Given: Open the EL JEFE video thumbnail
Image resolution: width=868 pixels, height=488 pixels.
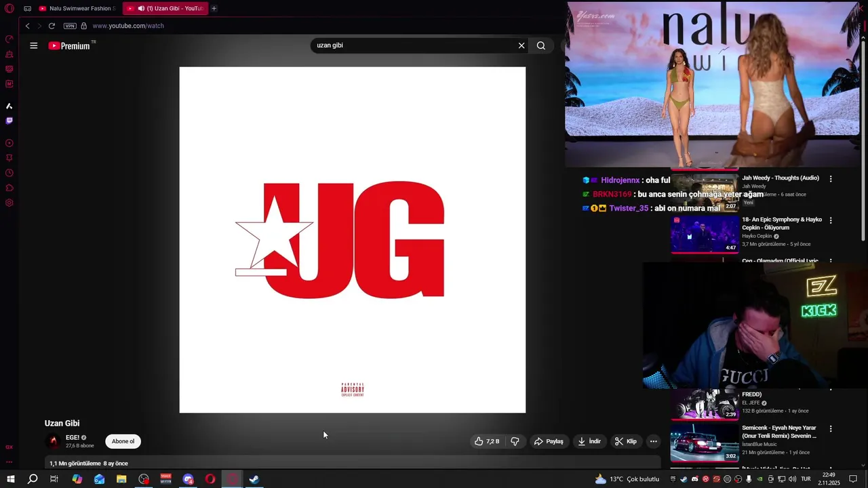Looking at the screenshot, I should 705,404.
